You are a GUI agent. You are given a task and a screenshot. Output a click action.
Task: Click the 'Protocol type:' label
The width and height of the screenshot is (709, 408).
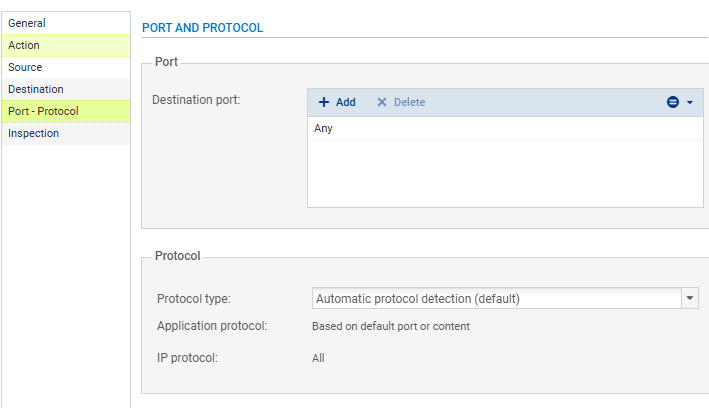pyautogui.click(x=193, y=298)
